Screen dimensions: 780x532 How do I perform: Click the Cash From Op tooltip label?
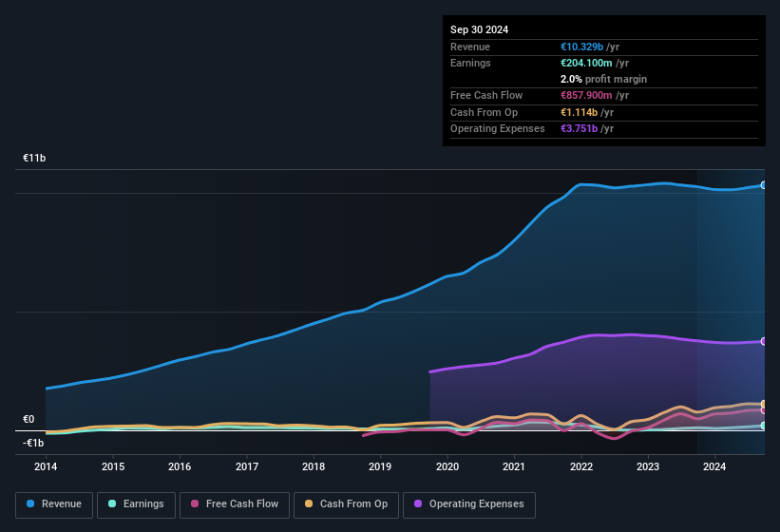tap(484, 112)
